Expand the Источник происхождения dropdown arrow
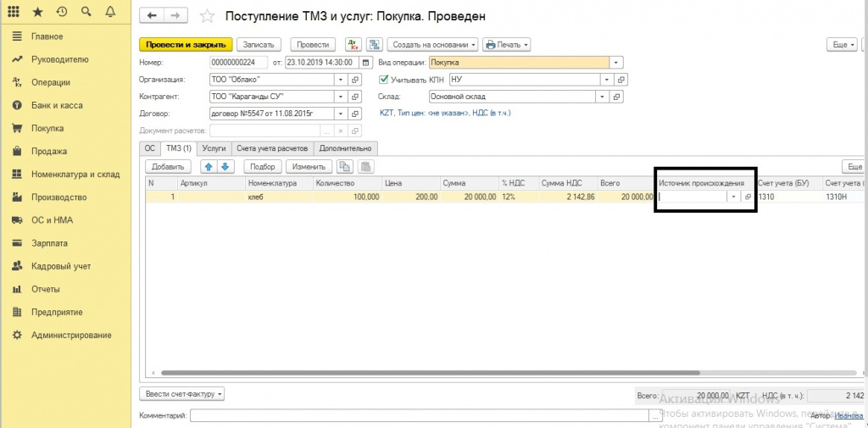 [734, 197]
